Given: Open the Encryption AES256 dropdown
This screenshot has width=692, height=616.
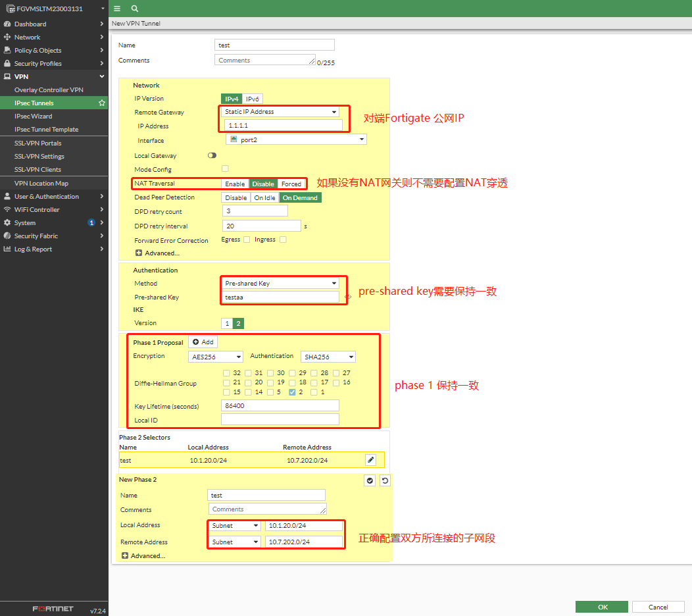Looking at the screenshot, I should pos(215,357).
